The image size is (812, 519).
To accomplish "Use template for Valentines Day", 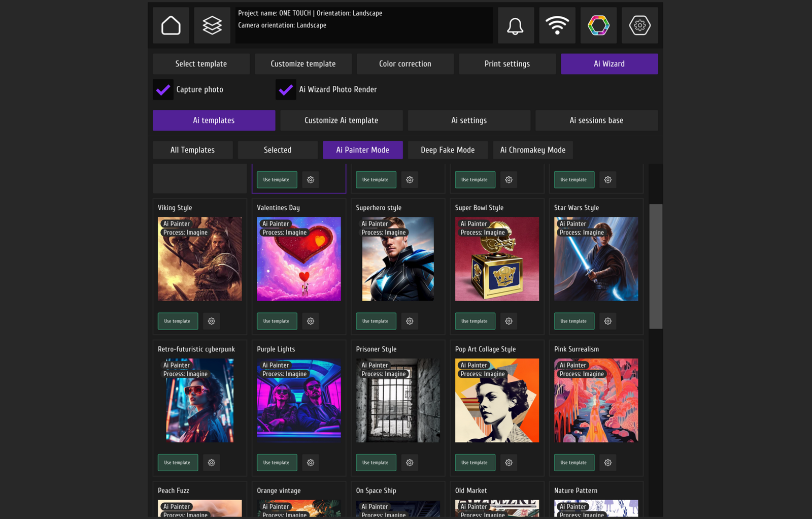I will point(277,321).
